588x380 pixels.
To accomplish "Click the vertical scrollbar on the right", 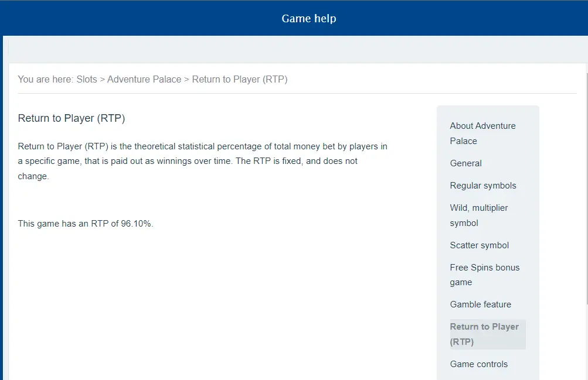I will point(586,189).
